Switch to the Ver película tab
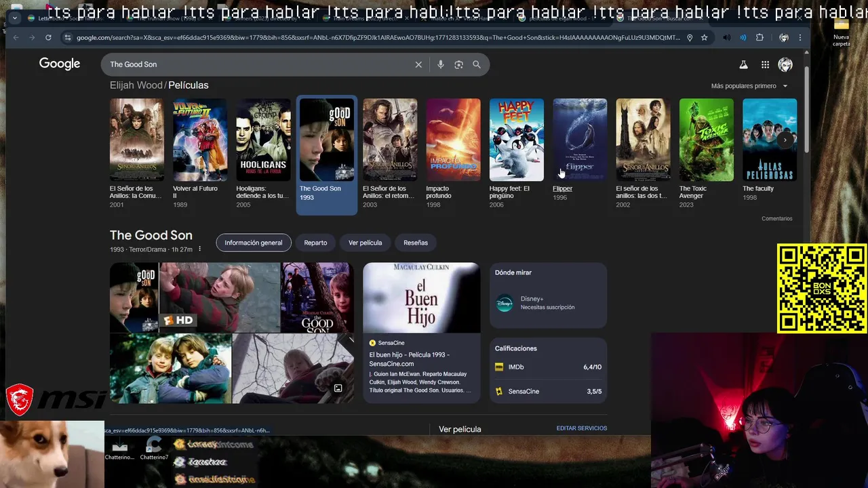Screen dimensions: 868x488 coord(365,243)
